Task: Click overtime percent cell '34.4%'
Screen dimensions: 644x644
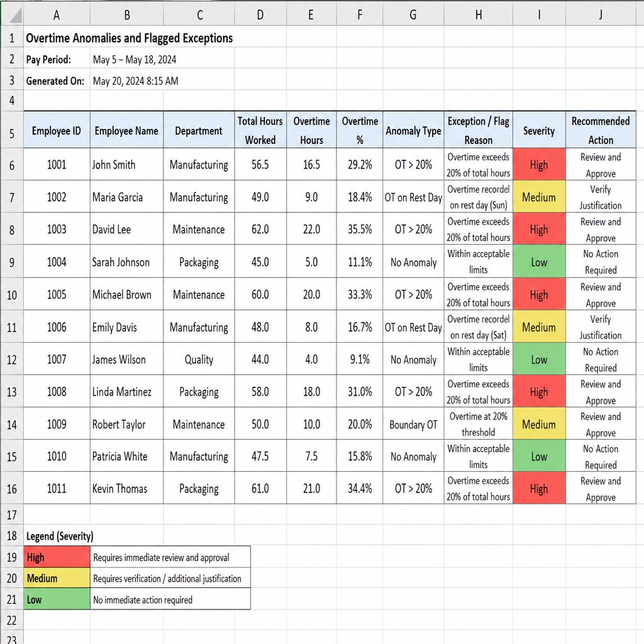Action: [360, 488]
